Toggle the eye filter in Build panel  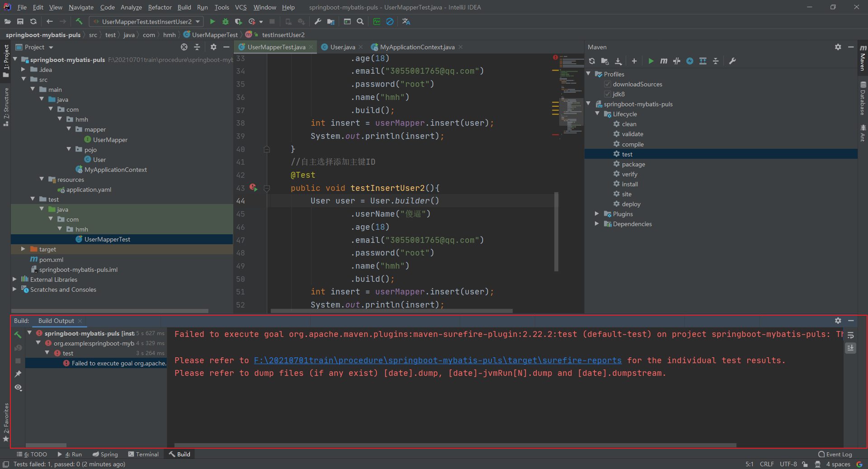click(x=19, y=388)
